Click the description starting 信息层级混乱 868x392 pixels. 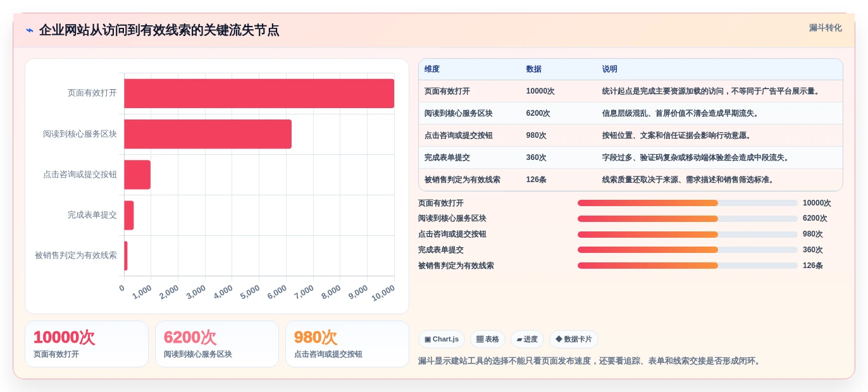[x=682, y=113]
